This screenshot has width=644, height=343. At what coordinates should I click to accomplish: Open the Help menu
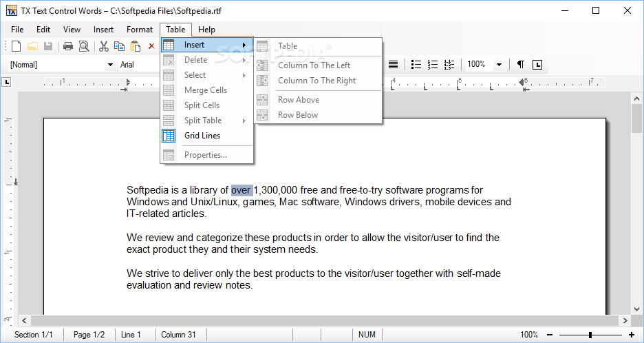coord(206,30)
